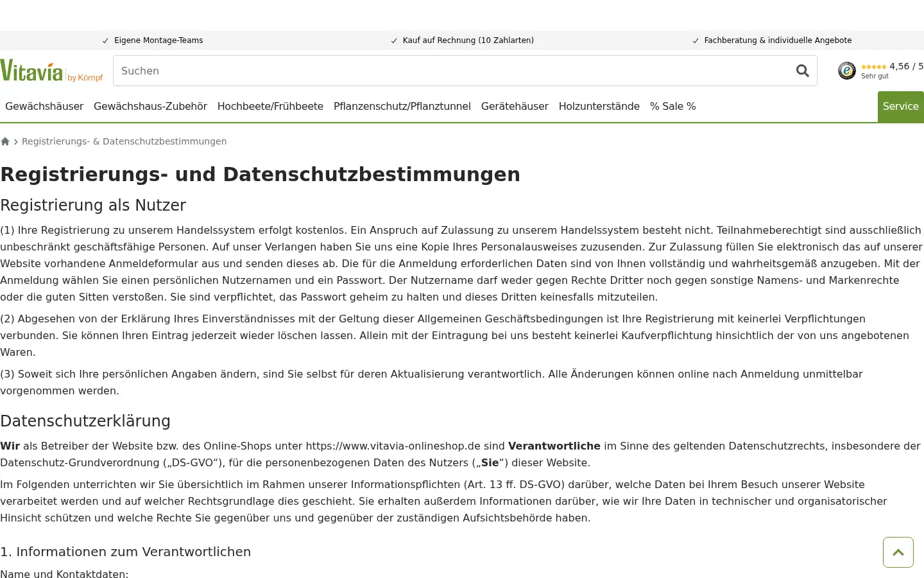Click the Sehr gut rating label
The image size is (924, 578).
[875, 76]
